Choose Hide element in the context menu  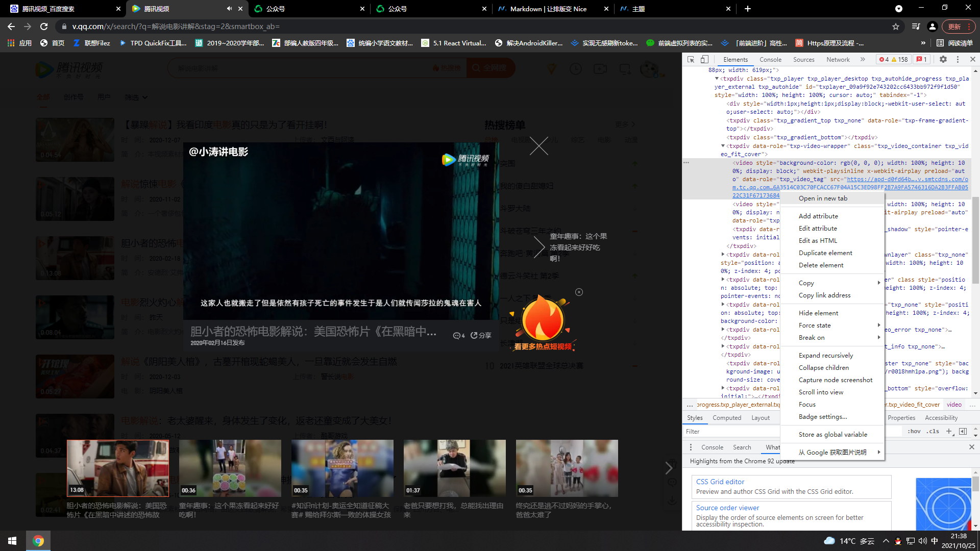(832, 313)
